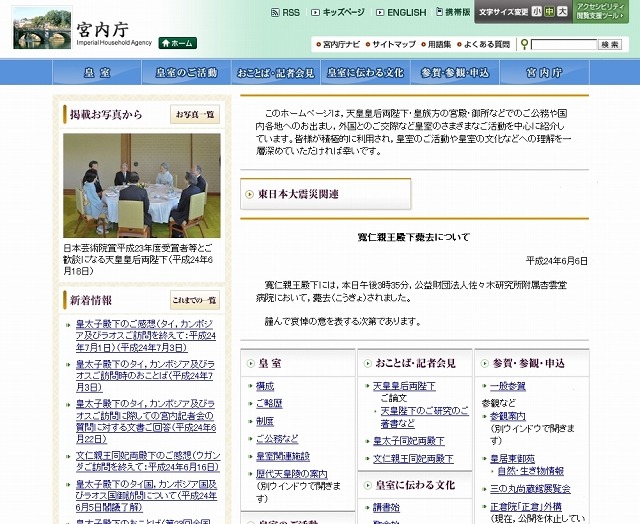Click the これまでの一覧 button
The width and height of the screenshot is (640, 524).
pos(195,300)
